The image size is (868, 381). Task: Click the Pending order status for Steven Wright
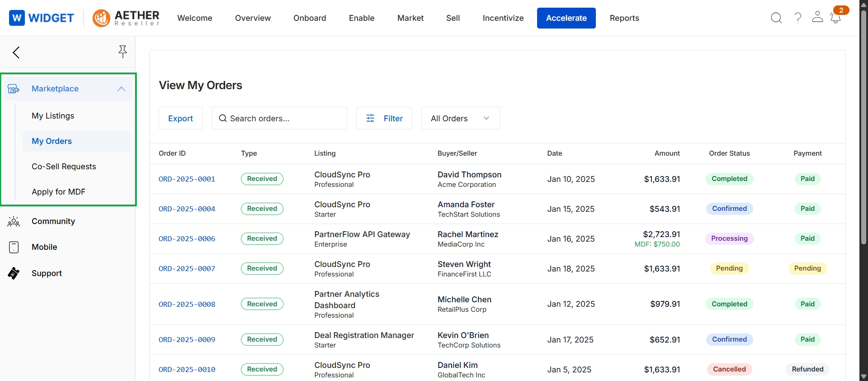tap(729, 268)
